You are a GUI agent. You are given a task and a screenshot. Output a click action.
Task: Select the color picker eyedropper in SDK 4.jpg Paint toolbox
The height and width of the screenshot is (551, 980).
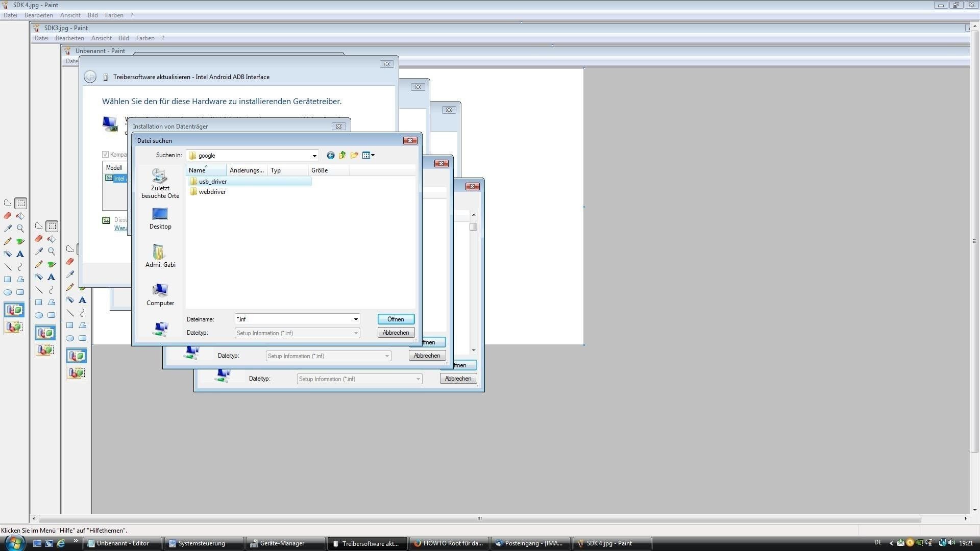click(x=8, y=229)
